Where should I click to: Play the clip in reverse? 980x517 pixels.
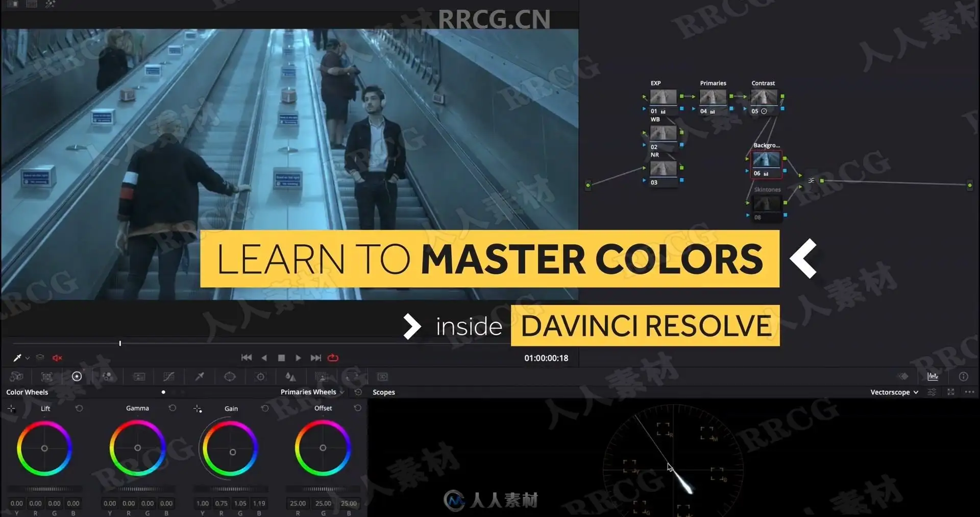point(264,358)
